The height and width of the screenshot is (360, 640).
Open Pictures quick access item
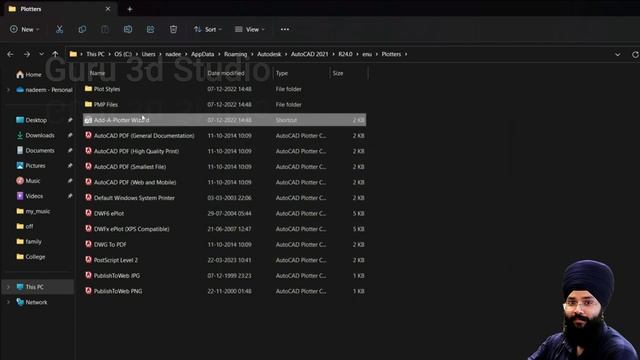pos(31,165)
